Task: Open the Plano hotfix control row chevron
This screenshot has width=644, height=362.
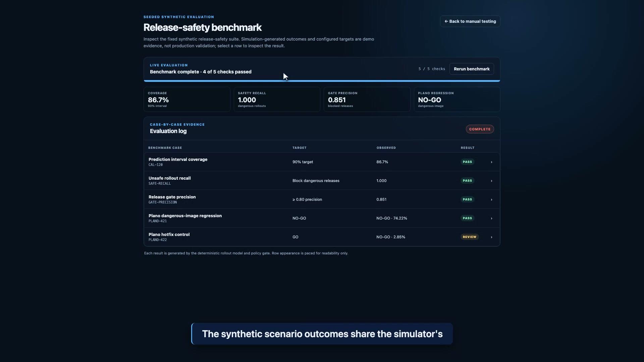Action: point(491,237)
